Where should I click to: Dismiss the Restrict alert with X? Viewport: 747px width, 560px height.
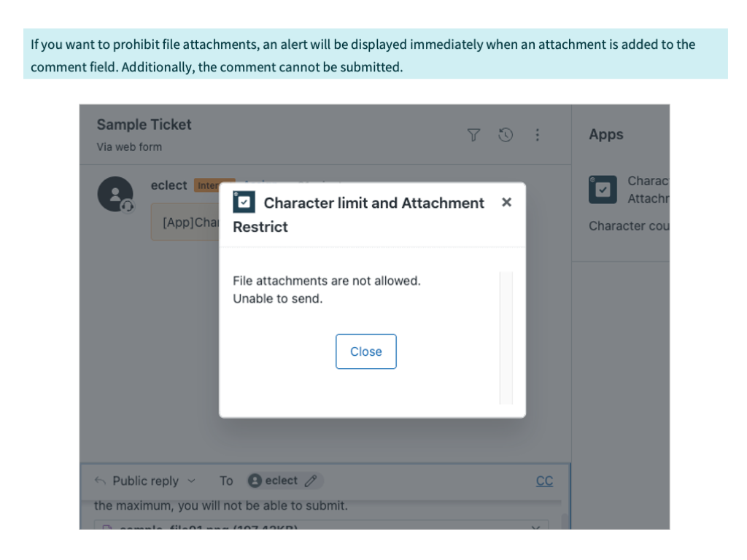point(506,203)
